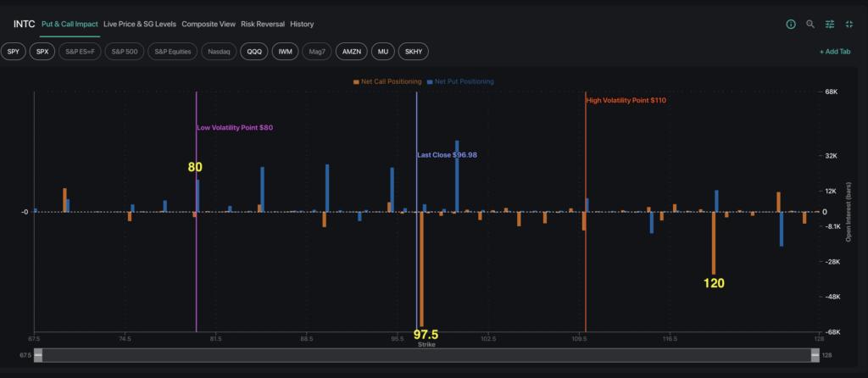The image size is (868, 378).
Task: Select the SPX ticker chip
Action: (42, 52)
